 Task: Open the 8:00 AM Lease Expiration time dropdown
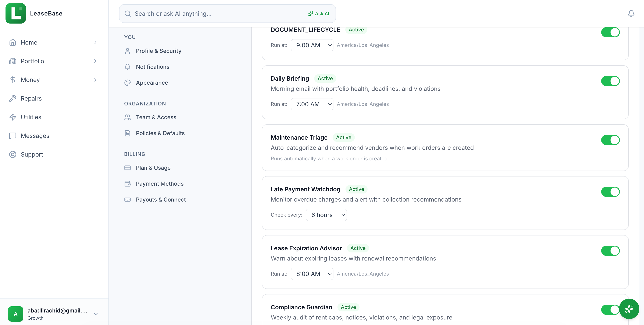(x=312, y=274)
